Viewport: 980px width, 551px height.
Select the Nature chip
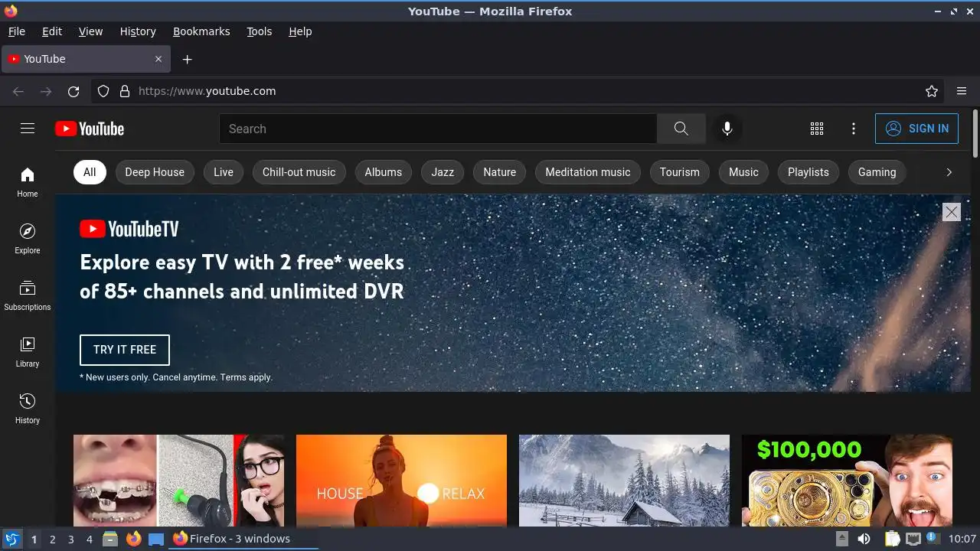[x=500, y=172]
